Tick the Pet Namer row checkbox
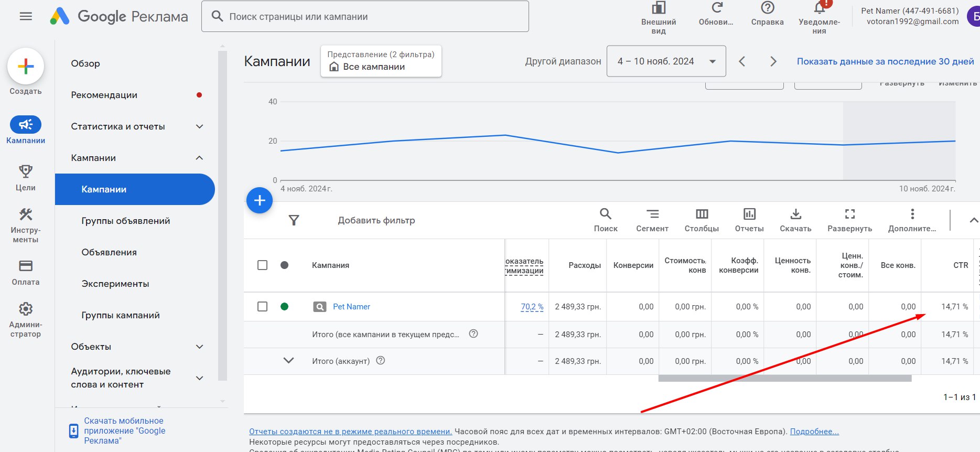Screen dimensions: 980x452 point(263,307)
